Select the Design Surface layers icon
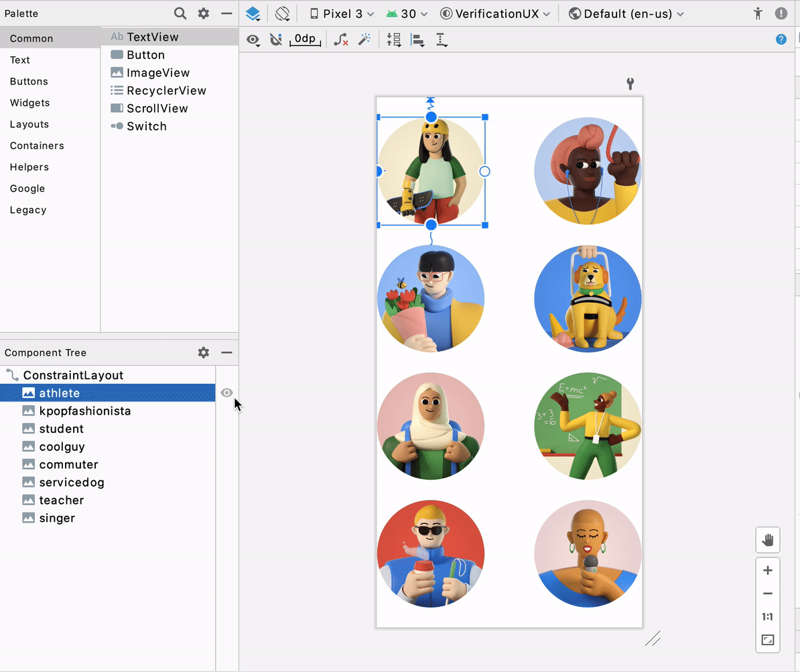This screenshot has height=672, width=800. (x=253, y=13)
